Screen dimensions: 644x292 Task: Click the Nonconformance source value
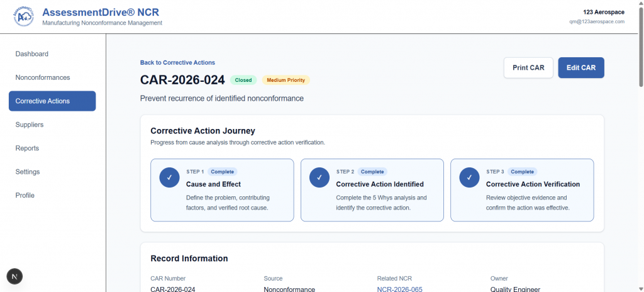point(289,289)
